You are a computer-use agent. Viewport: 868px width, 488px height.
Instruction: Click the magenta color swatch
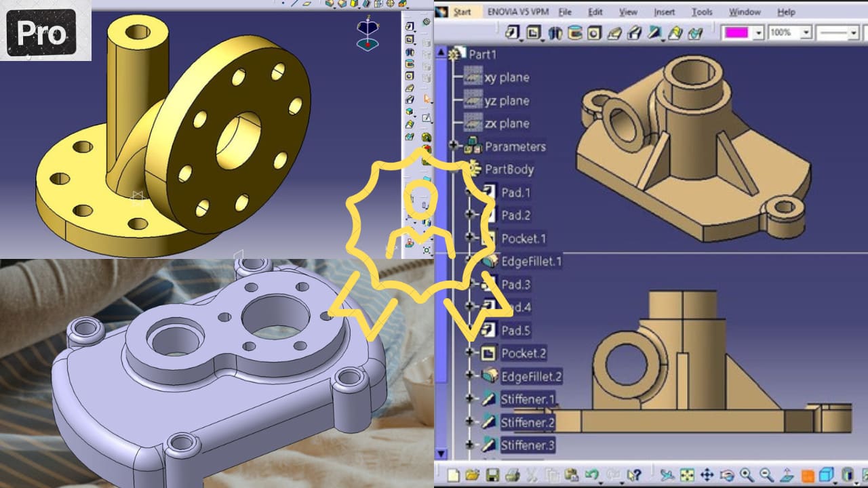736,33
